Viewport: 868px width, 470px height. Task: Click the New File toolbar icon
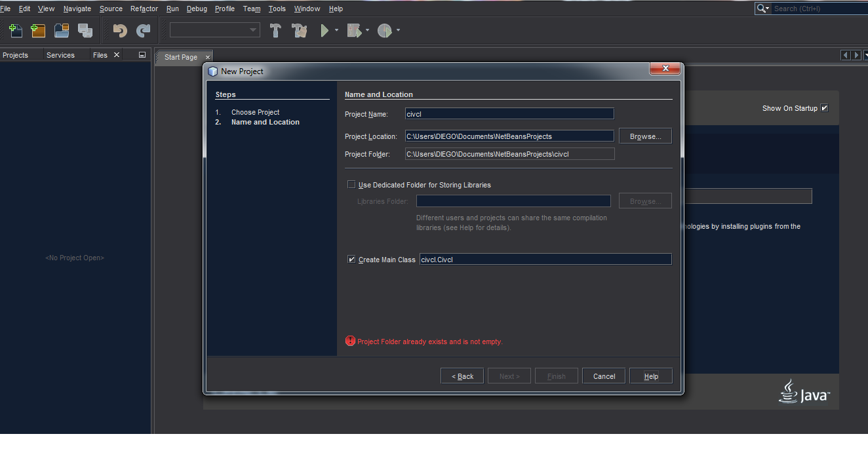click(x=15, y=30)
